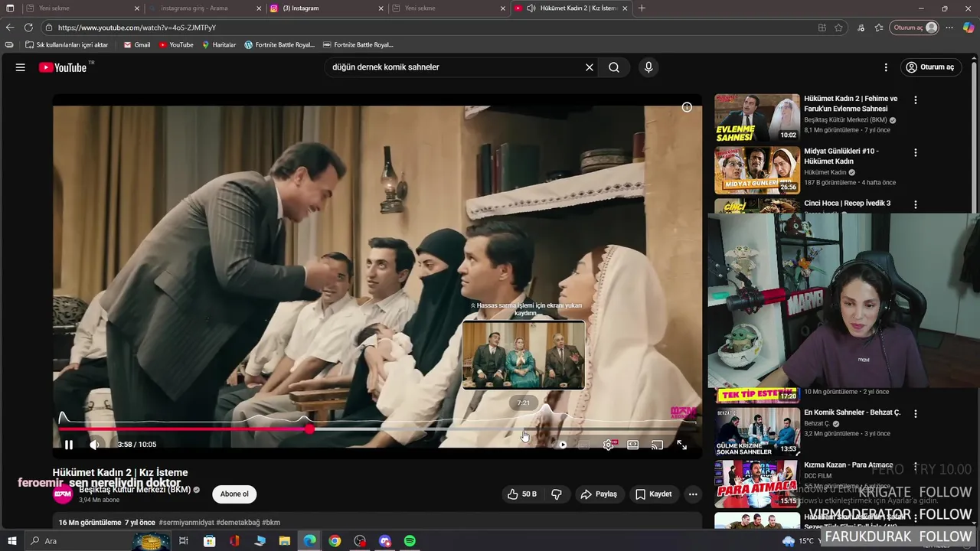Open the YouTube guide hamburger menu
This screenshot has height=551, width=980.
pyautogui.click(x=21, y=67)
